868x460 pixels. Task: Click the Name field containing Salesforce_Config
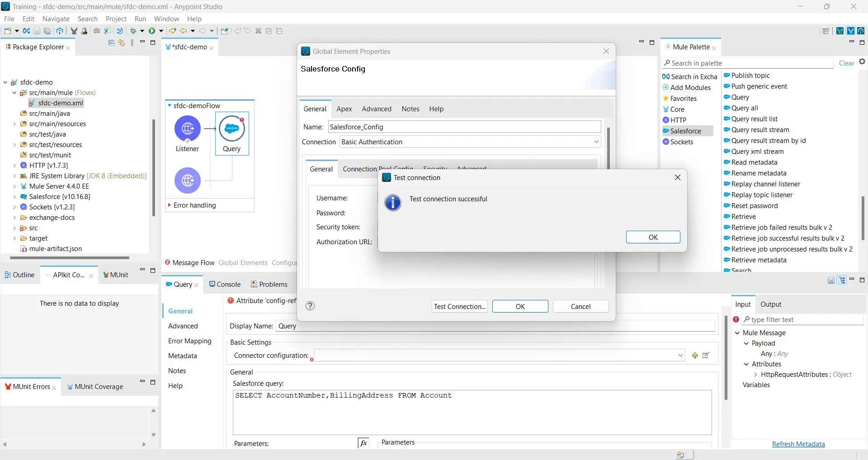click(x=464, y=127)
